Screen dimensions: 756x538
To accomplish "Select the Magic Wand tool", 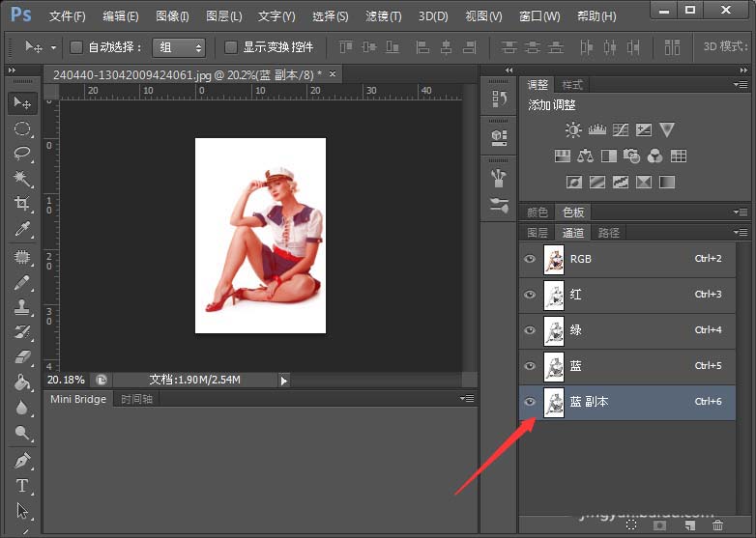I will [x=22, y=179].
